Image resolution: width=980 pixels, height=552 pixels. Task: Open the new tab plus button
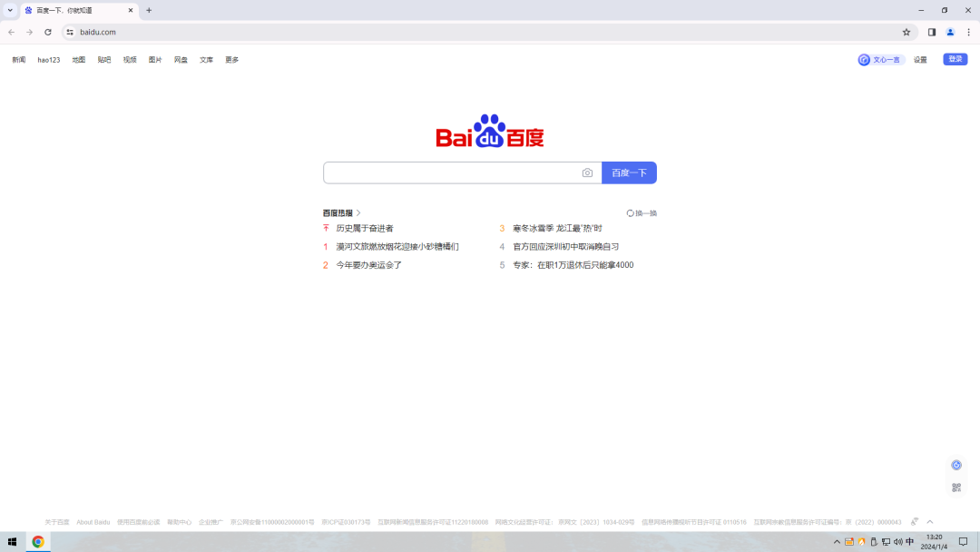(x=149, y=10)
